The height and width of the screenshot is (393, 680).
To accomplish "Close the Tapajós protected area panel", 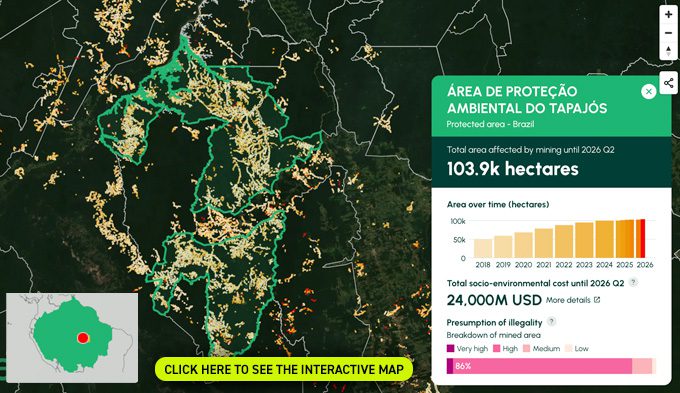I will 648,92.
